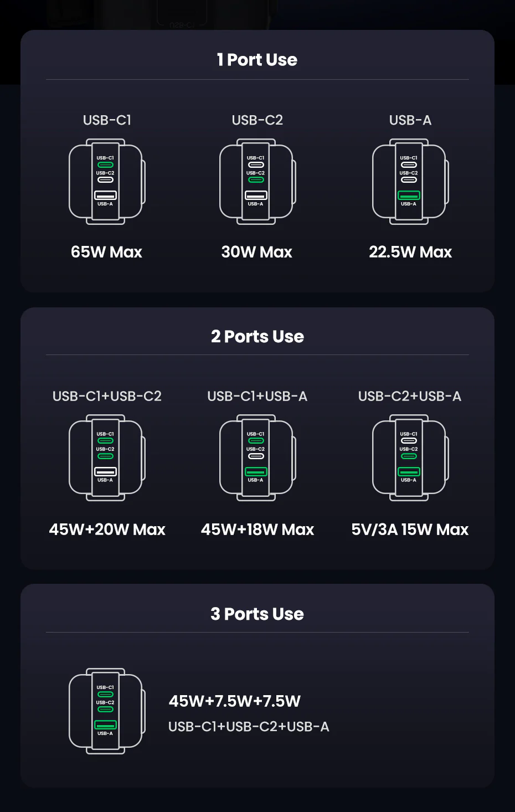Select the "5V/3A 15W Max" text
This screenshot has height=812, width=515.
click(x=410, y=530)
